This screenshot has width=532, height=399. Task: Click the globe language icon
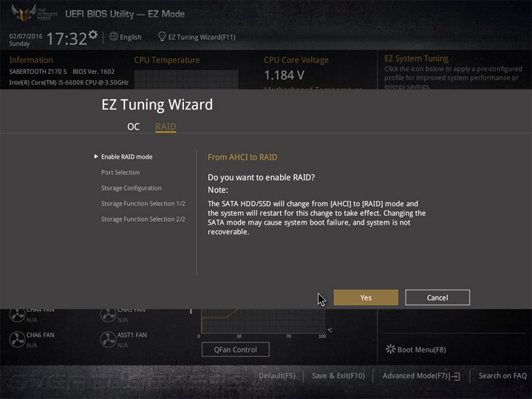point(114,36)
